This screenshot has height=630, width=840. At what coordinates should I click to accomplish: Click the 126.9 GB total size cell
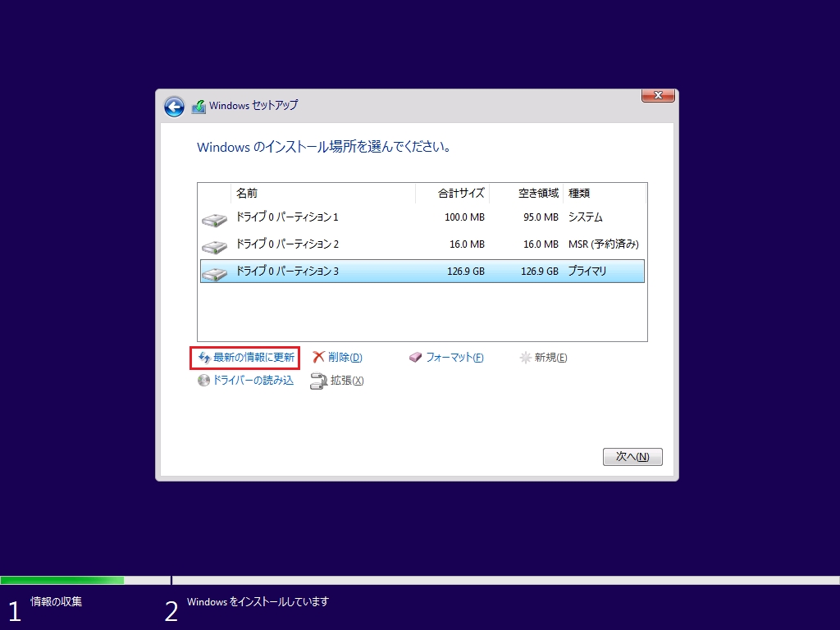click(x=466, y=272)
